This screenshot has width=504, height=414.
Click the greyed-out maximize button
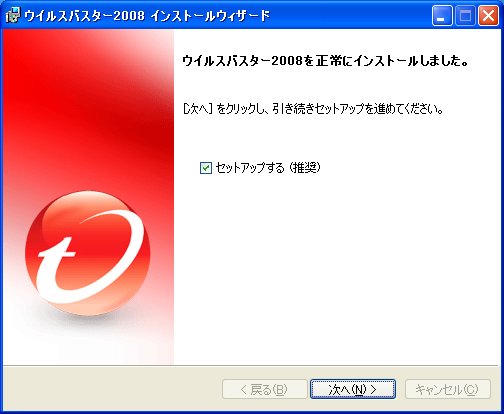coord(465,16)
